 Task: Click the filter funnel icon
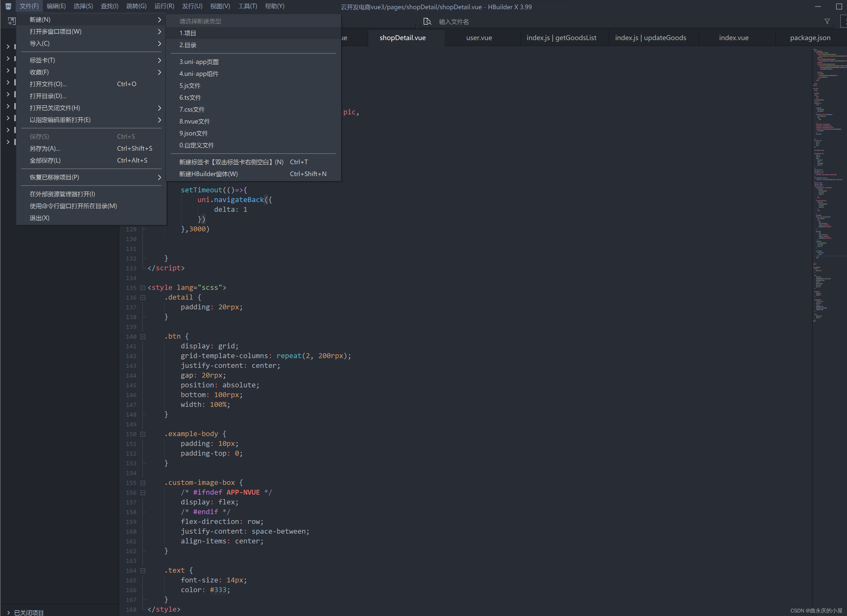click(827, 22)
